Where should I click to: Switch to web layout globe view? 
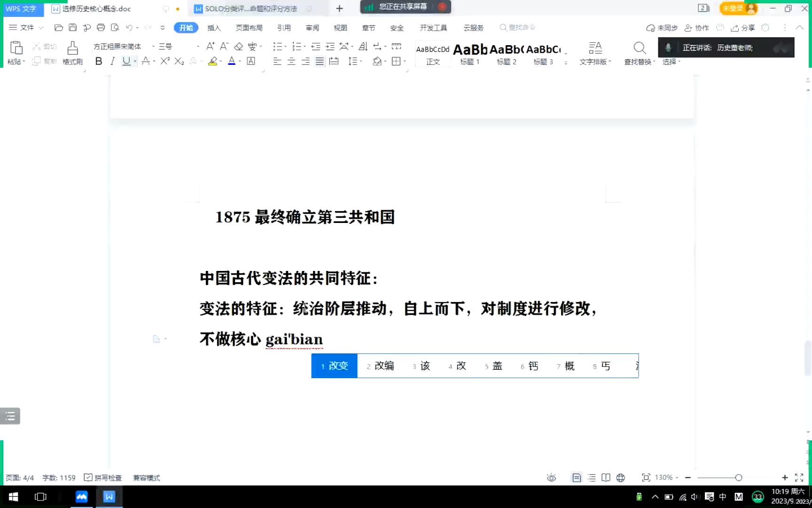(621, 477)
